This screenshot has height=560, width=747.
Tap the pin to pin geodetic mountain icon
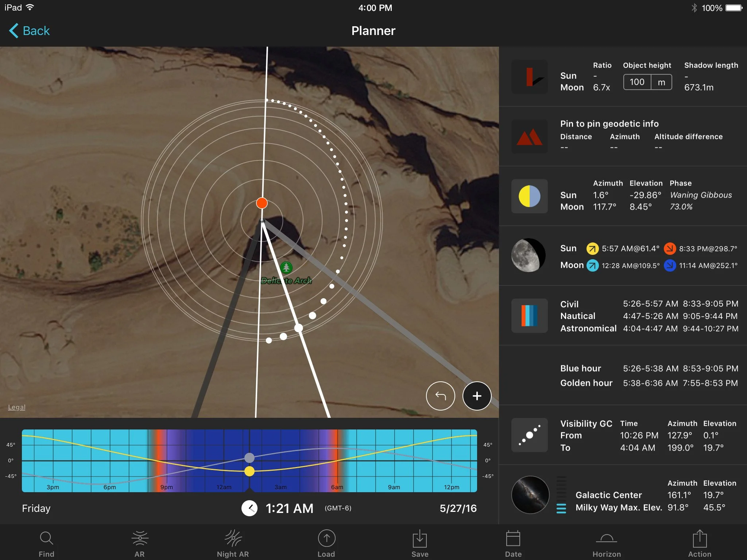[x=529, y=137]
